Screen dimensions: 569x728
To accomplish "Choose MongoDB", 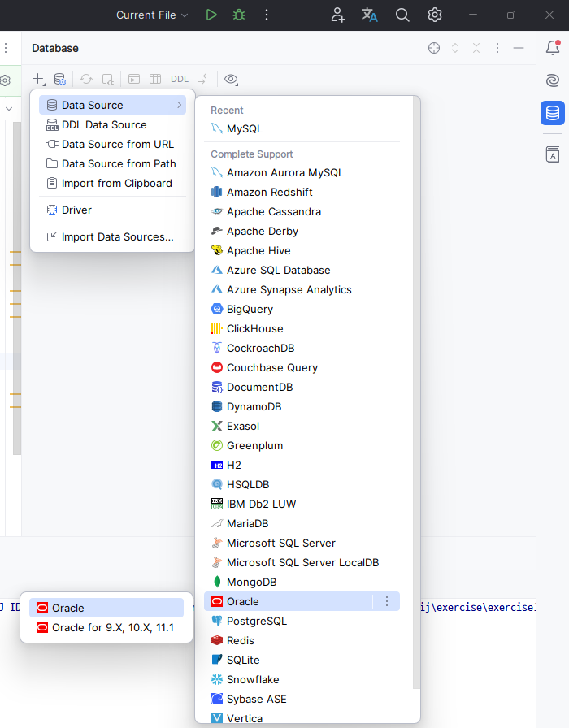I will (302, 583).
